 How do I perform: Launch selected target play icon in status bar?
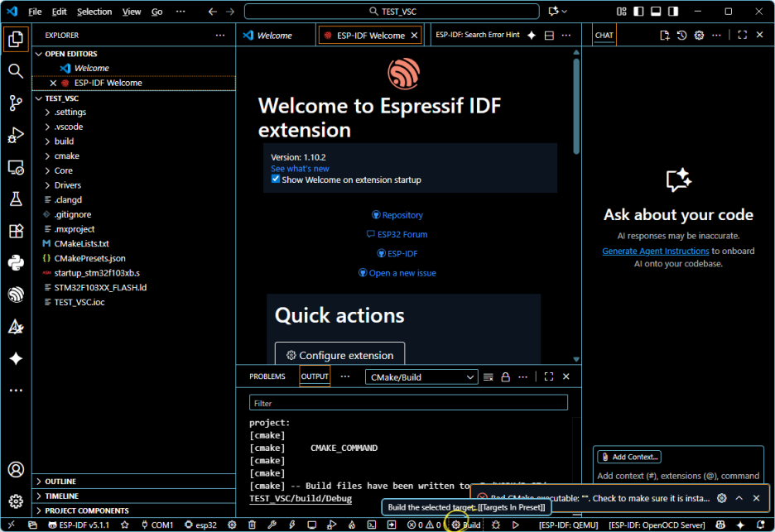tap(516, 525)
